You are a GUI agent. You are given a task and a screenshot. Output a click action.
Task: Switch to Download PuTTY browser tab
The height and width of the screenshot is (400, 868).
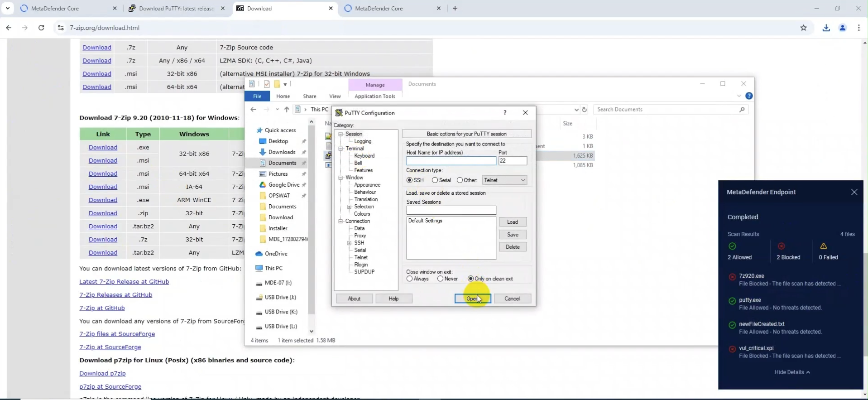(x=177, y=8)
